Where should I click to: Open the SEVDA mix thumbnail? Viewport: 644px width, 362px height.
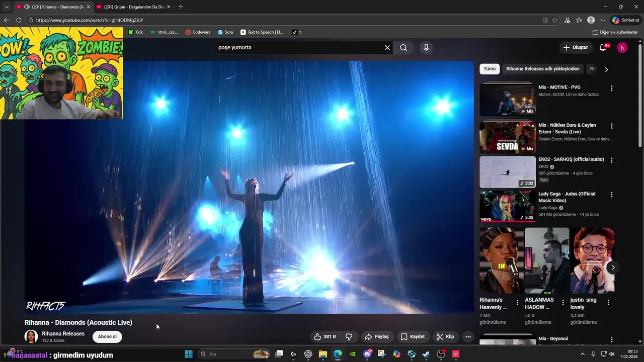tap(508, 137)
